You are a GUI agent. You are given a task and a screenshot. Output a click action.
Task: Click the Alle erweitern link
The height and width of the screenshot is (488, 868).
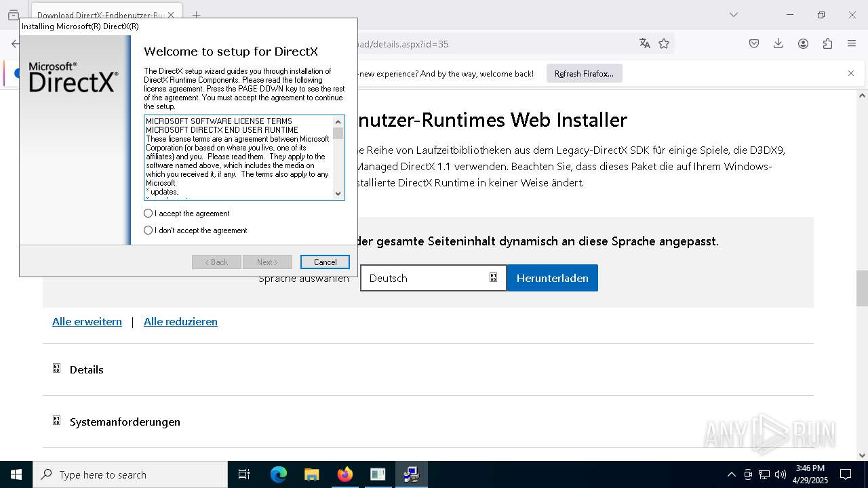click(x=87, y=322)
